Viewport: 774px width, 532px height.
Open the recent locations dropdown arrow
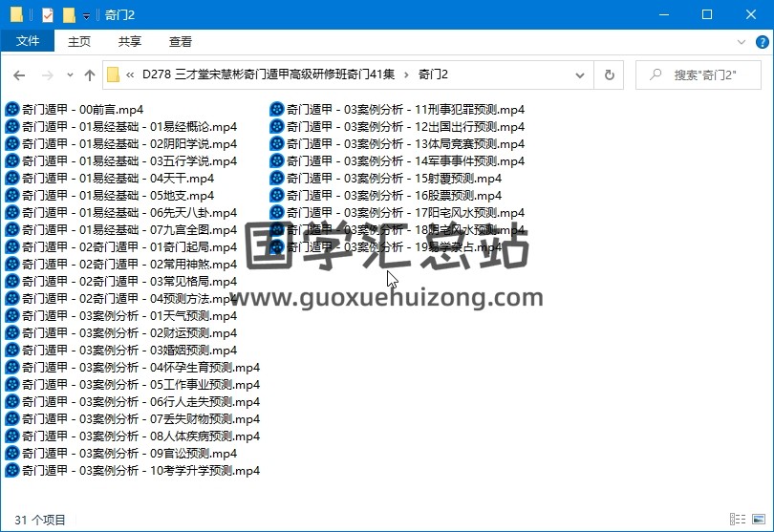click(x=70, y=75)
